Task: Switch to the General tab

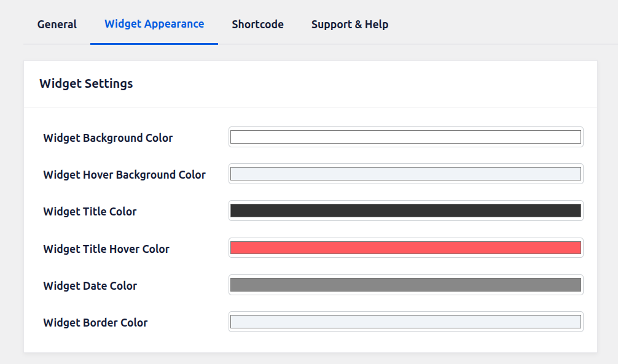Action: coord(57,25)
